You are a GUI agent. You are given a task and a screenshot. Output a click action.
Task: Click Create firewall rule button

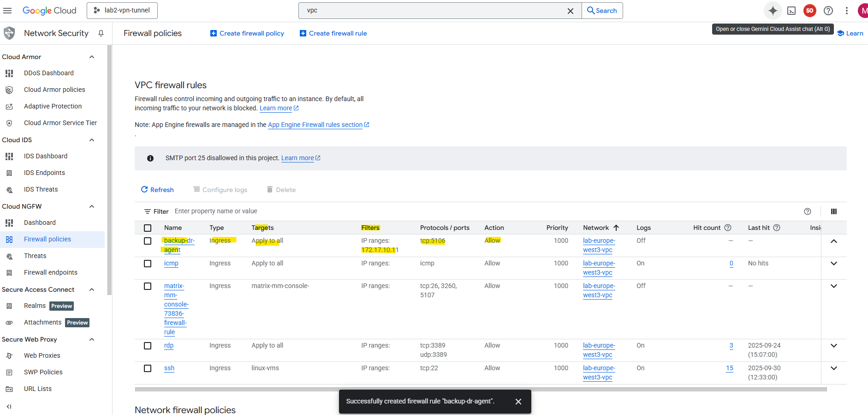coord(333,33)
